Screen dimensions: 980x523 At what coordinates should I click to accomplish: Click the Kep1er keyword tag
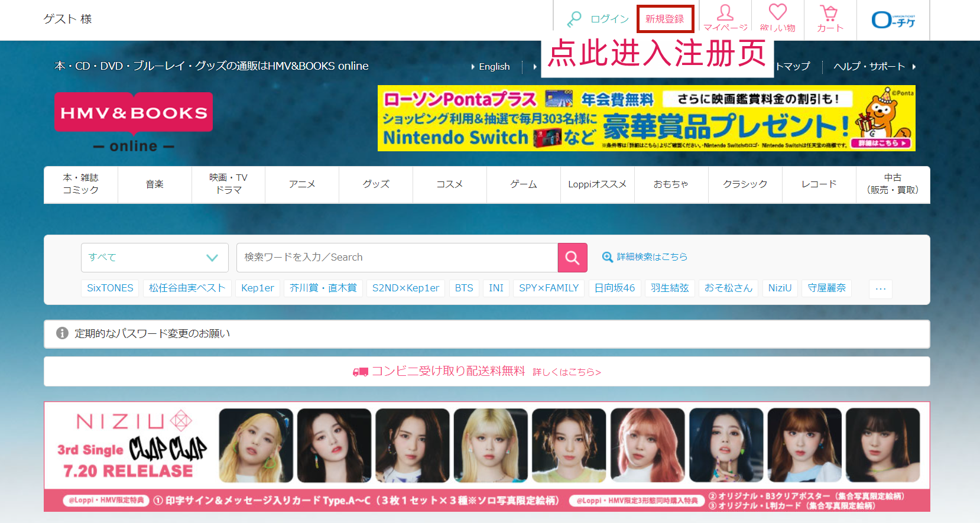pos(258,288)
